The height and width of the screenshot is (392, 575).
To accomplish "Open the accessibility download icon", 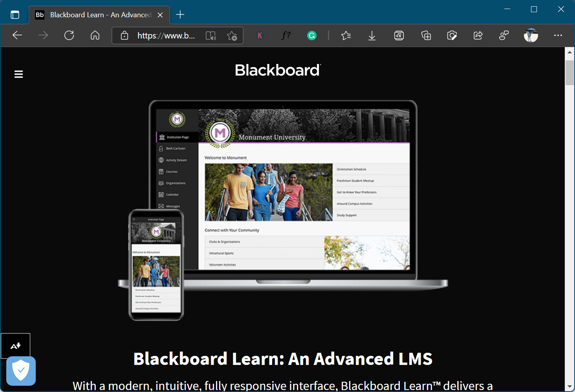I will point(15,346).
